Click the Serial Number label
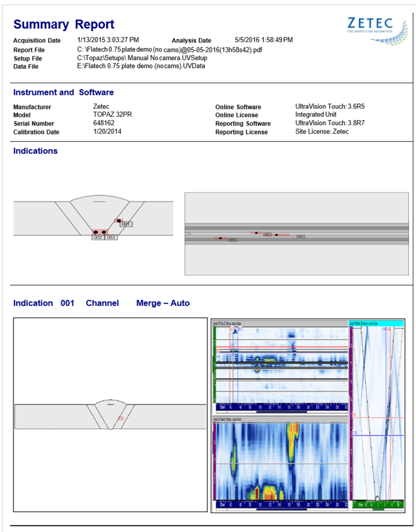Image resolution: width=416 pixels, height=532 pixels. coord(34,124)
